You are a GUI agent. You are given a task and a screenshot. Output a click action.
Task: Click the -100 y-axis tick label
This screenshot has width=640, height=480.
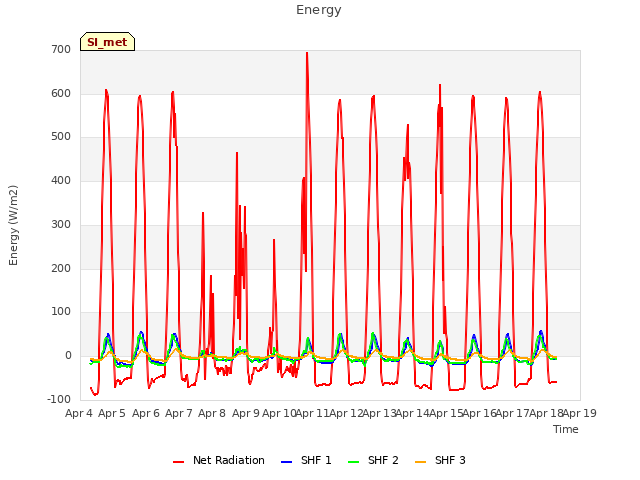59,400
